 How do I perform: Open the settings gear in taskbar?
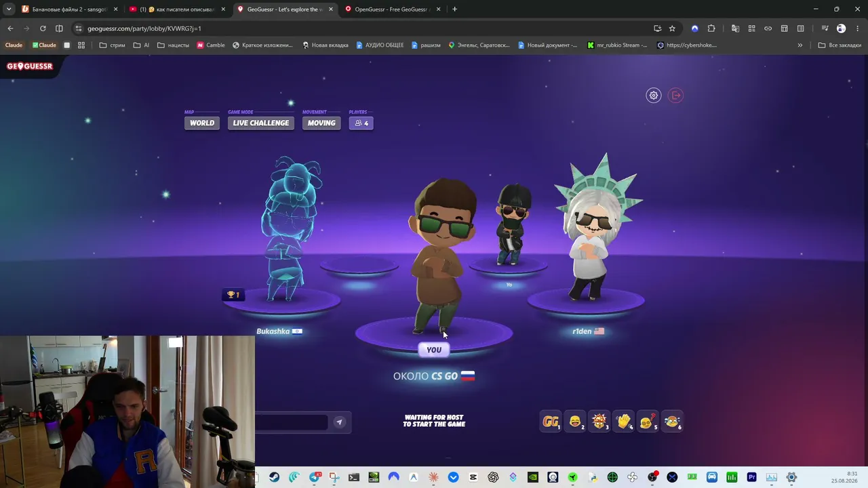click(x=791, y=477)
